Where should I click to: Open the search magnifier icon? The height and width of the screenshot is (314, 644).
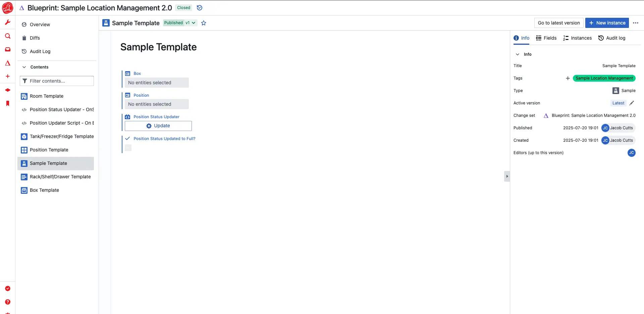pyautogui.click(x=7, y=36)
